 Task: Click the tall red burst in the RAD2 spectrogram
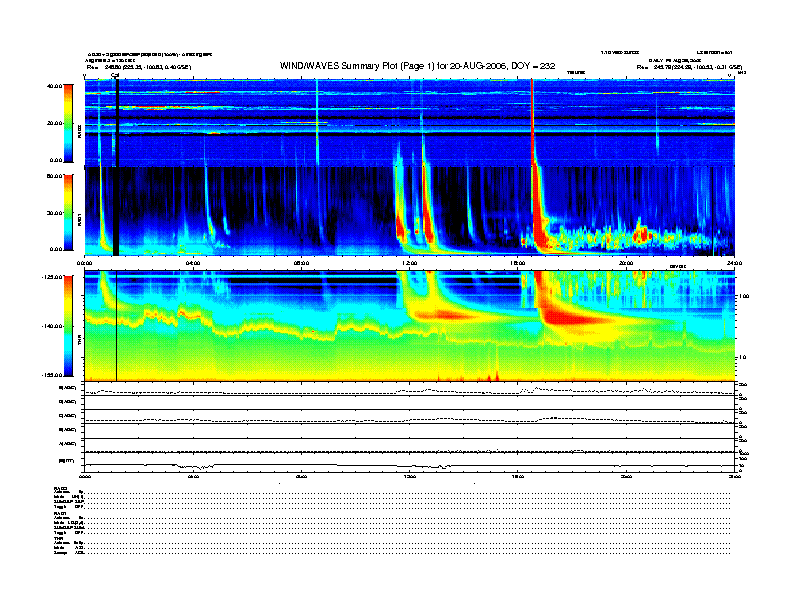532,123
